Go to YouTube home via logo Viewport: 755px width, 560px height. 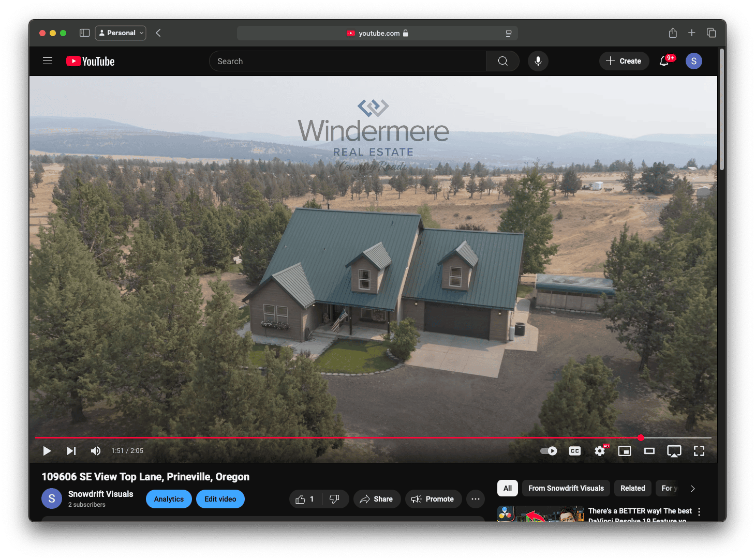pos(90,61)
